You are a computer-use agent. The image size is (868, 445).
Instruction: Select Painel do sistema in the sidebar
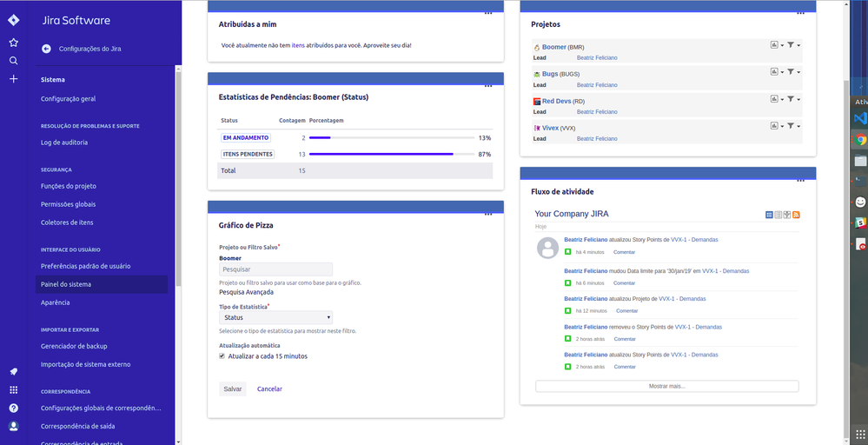click(102, 284)
